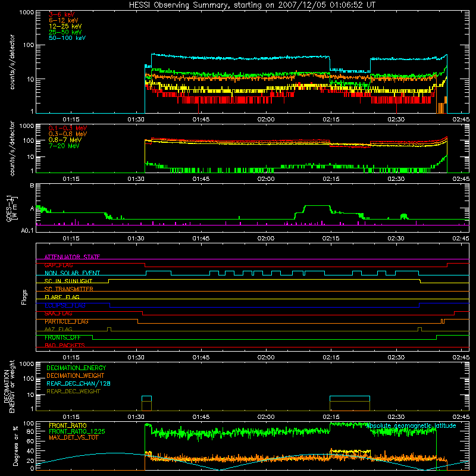The width and height of the screenshot is (476, 476).
Task: Select the 6-12 keV legend label
Action: pyautogui.click(x=64, y=20)
